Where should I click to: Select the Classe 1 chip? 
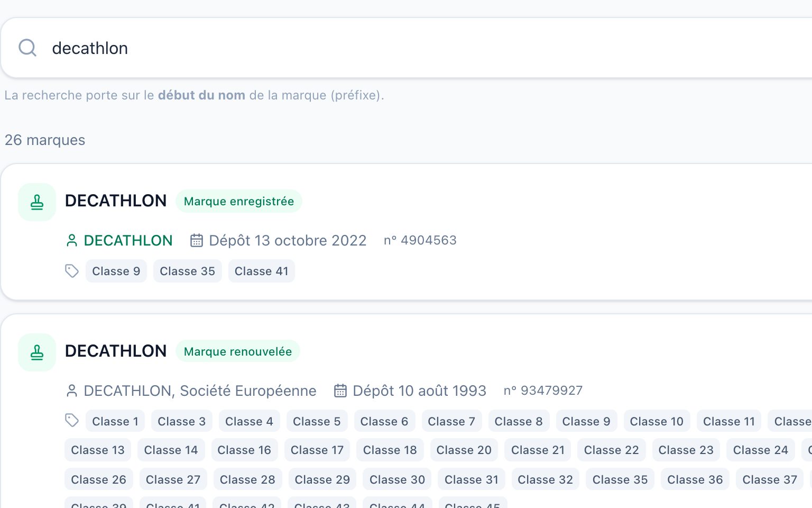click(115, 421)
